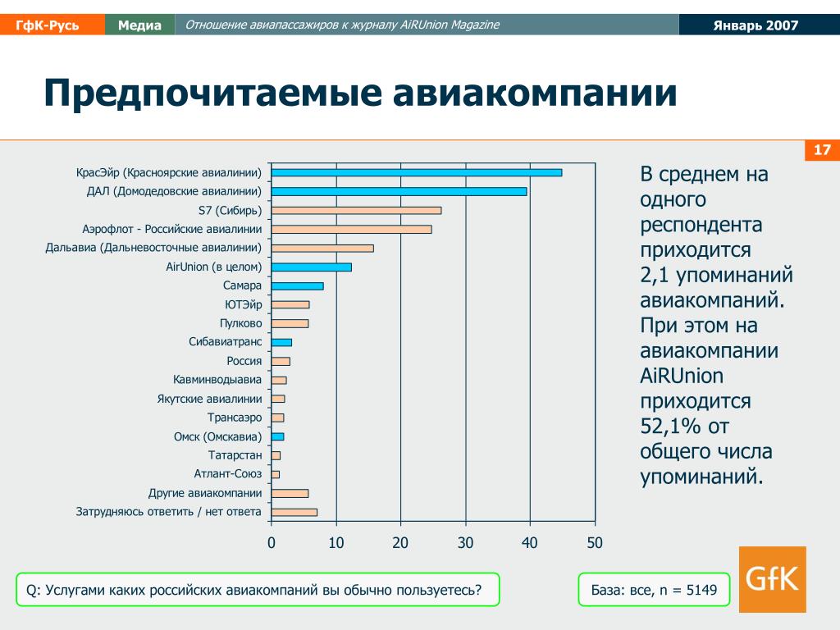Click header subtitle about AiRUnion Magazine
The height and width of the screenshot is (630, 840).
342,25
